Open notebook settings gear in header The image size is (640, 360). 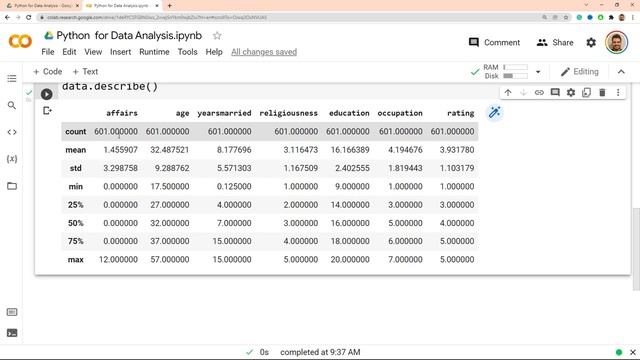click(591, 42)
